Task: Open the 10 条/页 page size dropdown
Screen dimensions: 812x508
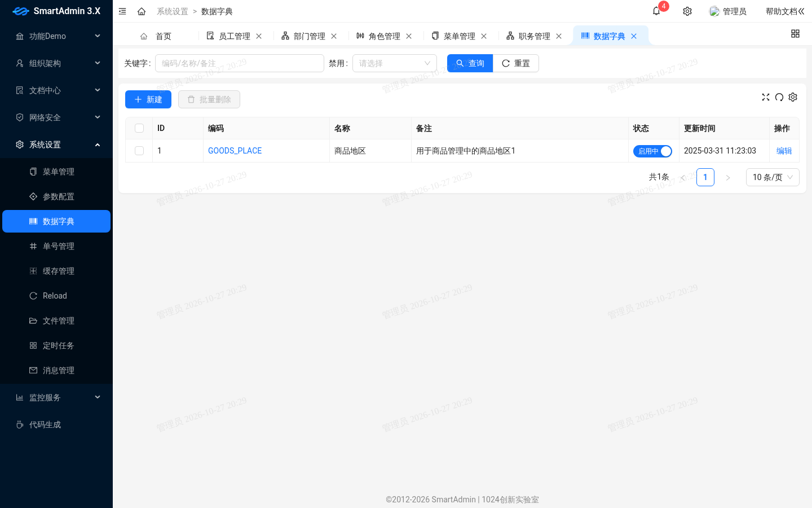Action: click(773, 177)
